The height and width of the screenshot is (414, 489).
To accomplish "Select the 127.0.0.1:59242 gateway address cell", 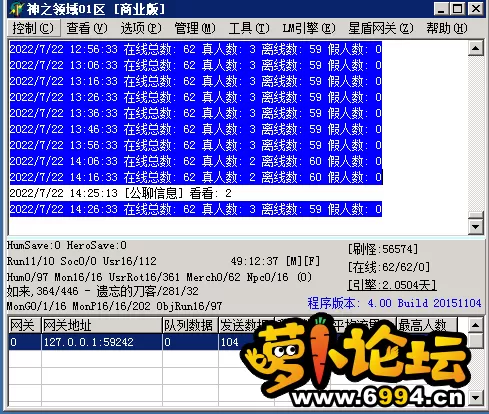I will click(x=102, y=342).
